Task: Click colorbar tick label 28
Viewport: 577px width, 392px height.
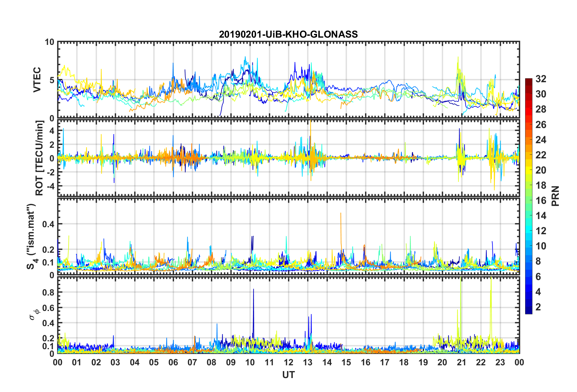Action: 541,109
